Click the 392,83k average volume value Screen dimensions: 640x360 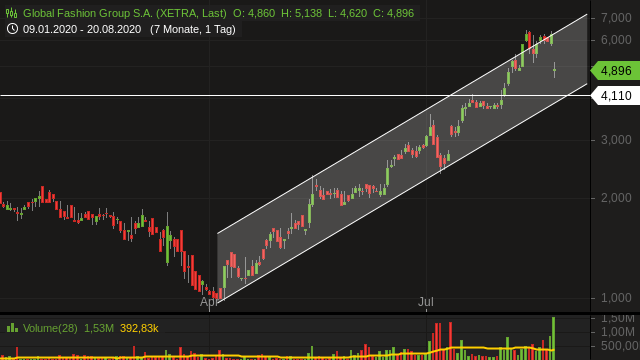pos(139,328)
